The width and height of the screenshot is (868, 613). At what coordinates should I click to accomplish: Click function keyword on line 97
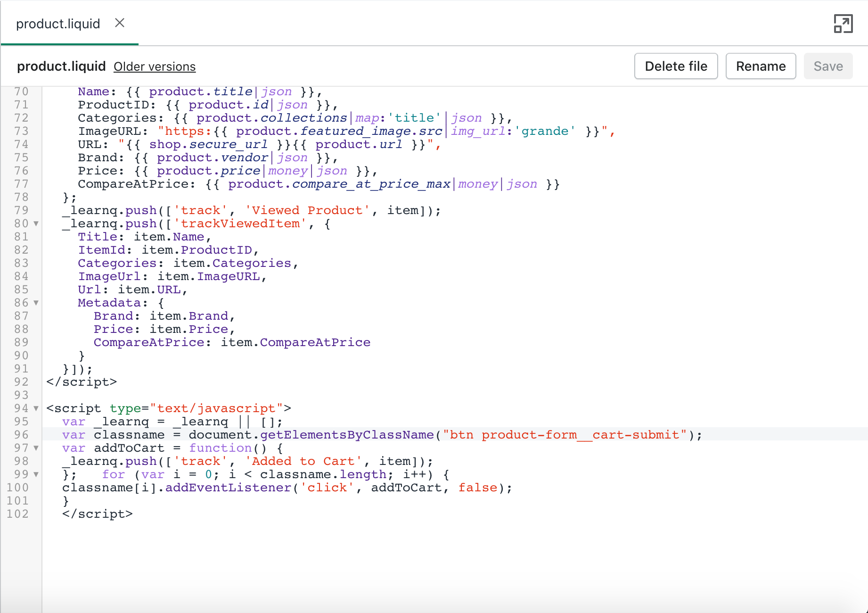click(x=220, y=448)
